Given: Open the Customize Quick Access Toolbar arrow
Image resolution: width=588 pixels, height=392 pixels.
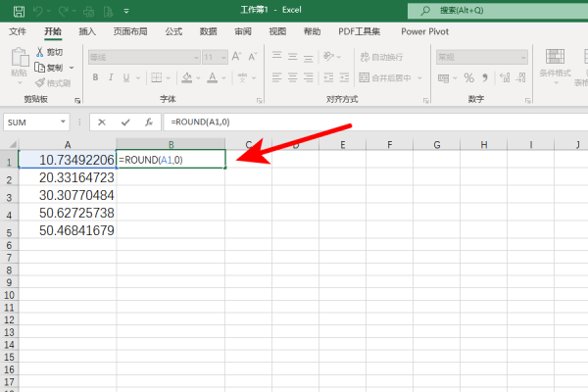Looking at the screenshot, I should 126,11.
